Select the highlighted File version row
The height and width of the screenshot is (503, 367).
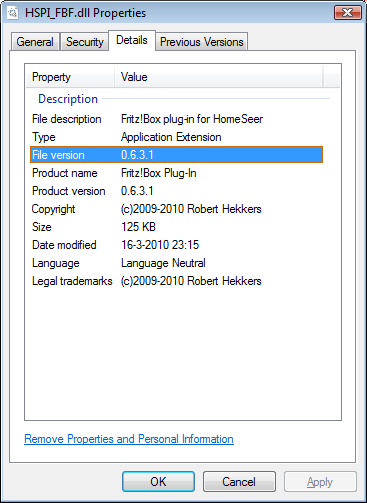176,155
